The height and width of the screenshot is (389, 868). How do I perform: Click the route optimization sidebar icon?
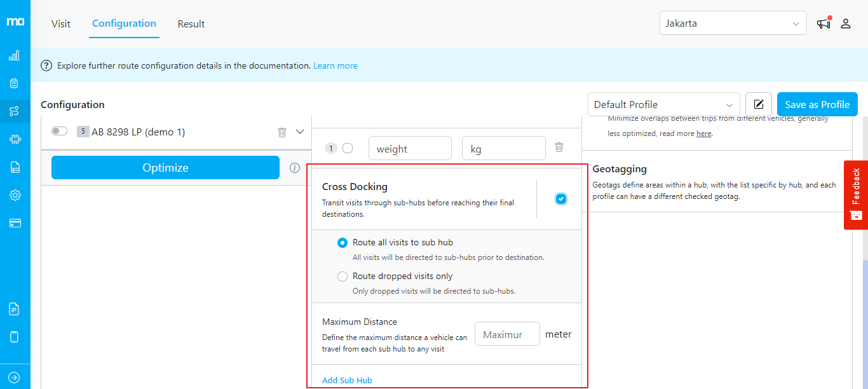coord(14,112)
